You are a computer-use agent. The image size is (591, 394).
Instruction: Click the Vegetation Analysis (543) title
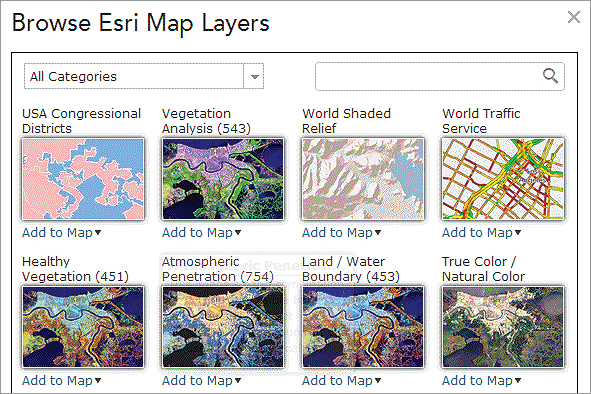point(206,121)
